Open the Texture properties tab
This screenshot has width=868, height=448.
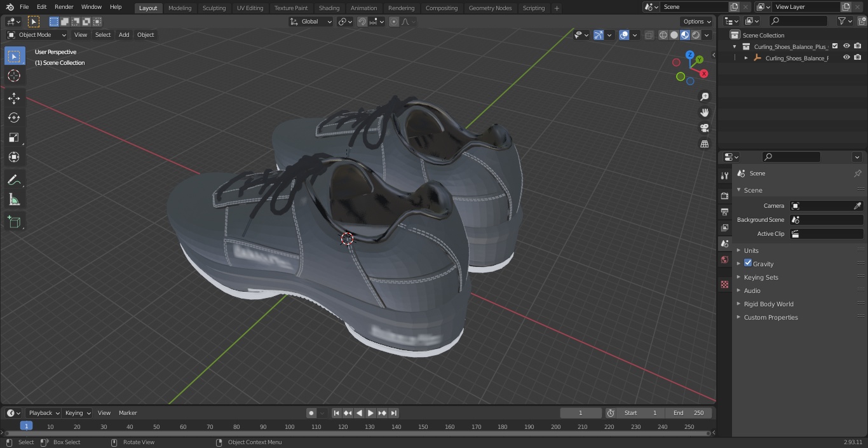tap(724, 284)
